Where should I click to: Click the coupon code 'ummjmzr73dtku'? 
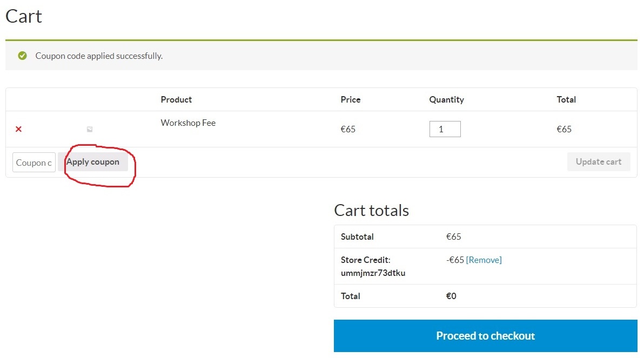click(373, 273)
